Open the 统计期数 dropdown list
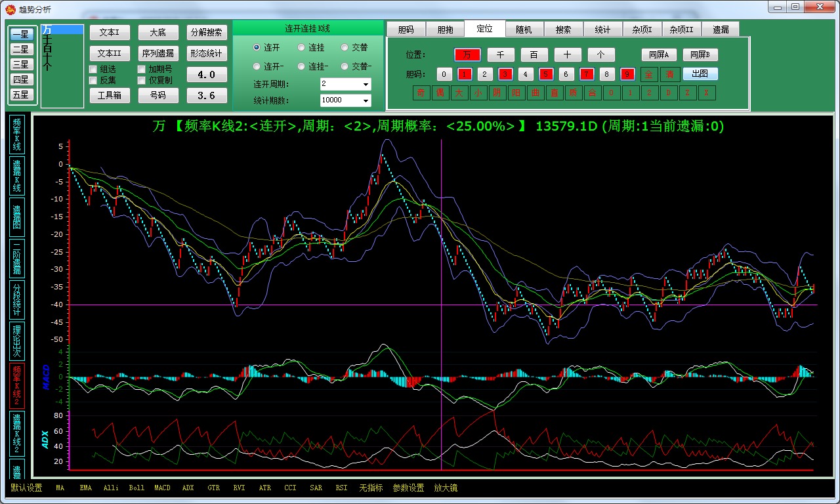Image resolution: width=840 pixels, height=504 pixels. [x=366, y=101]
